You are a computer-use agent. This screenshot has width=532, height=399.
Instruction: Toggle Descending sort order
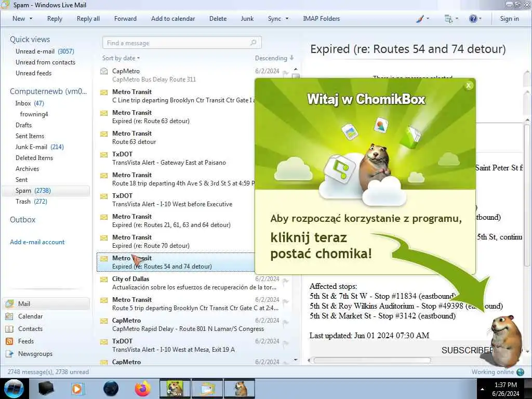pos(274,58)
